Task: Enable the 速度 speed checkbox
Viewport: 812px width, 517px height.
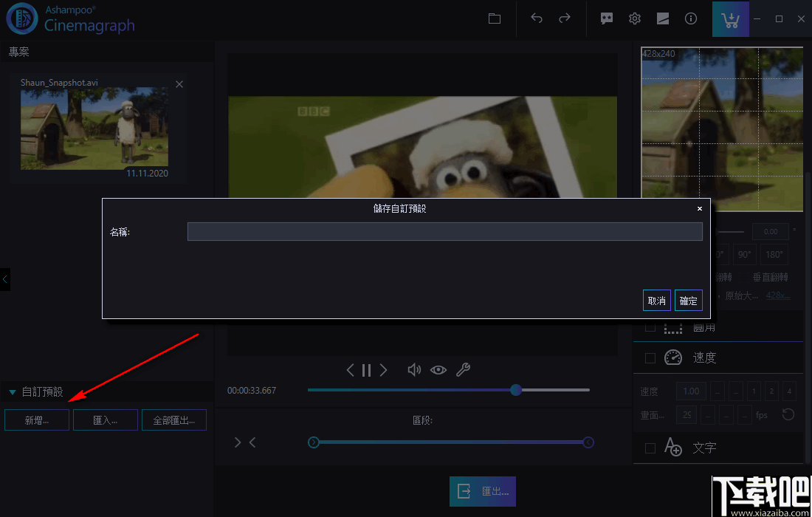Action: coord(650,358)
